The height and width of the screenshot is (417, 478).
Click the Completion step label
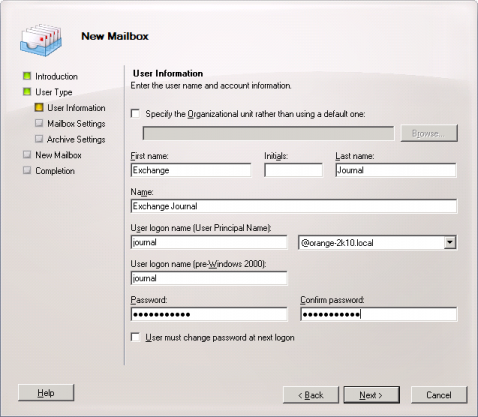pyautogui.click(x=55, y=171)
